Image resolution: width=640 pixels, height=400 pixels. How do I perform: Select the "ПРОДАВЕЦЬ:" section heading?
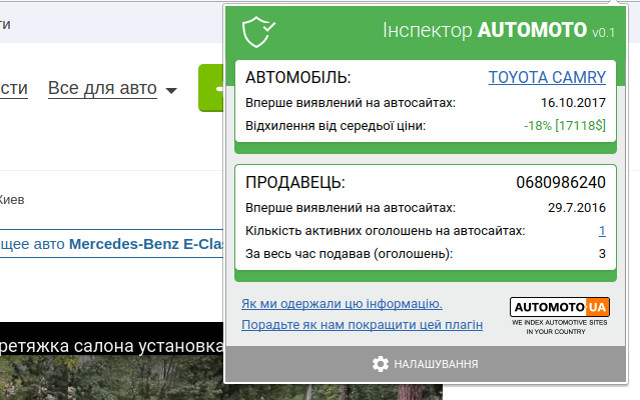(295, 182)
